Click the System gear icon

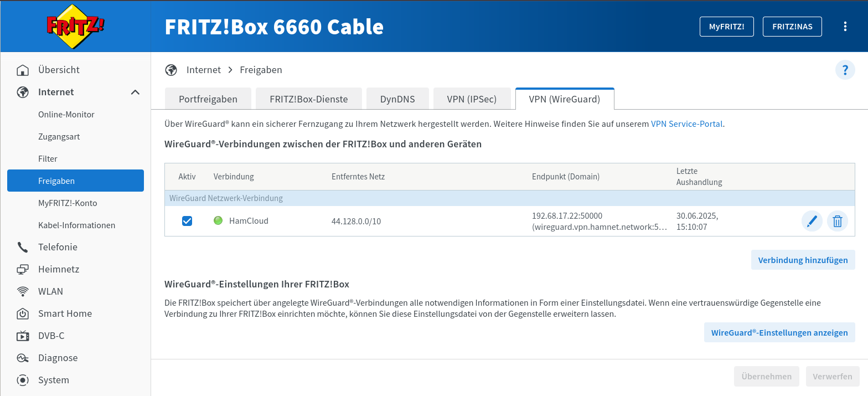click(23, 380)
